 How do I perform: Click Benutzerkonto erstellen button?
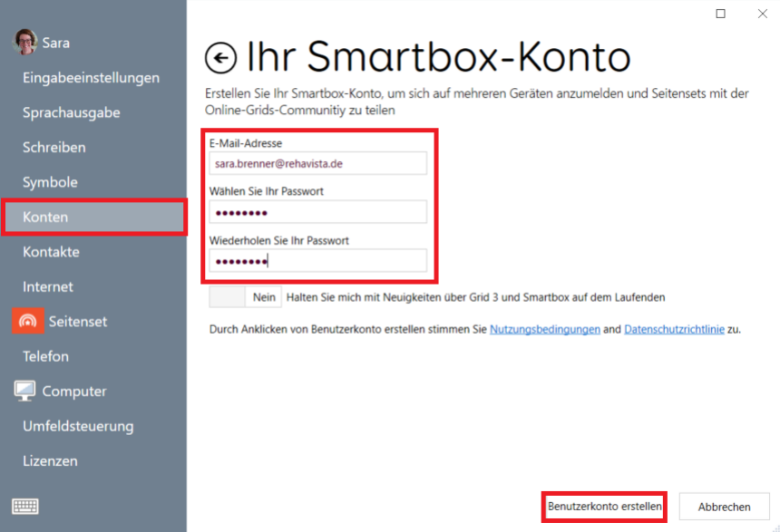click(x=604, y=507)
